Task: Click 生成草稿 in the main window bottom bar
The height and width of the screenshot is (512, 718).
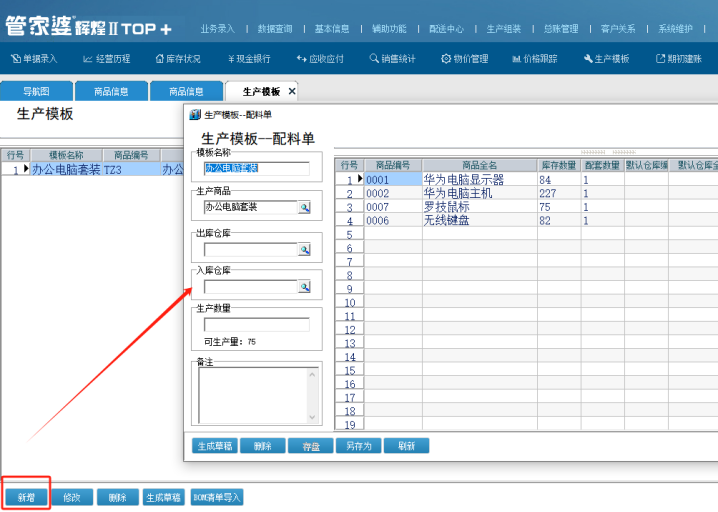Action: (163, 497)
